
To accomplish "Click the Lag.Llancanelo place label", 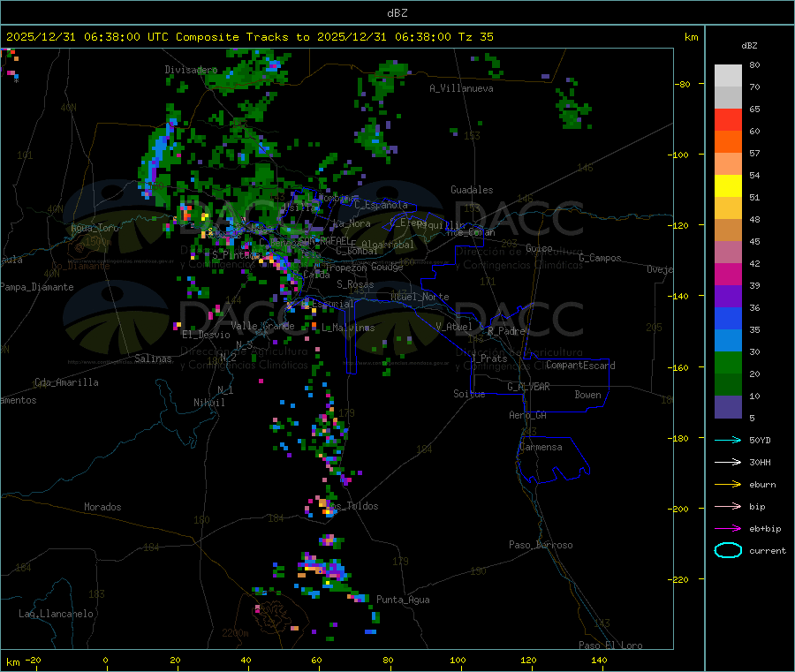I will [57, 614].
